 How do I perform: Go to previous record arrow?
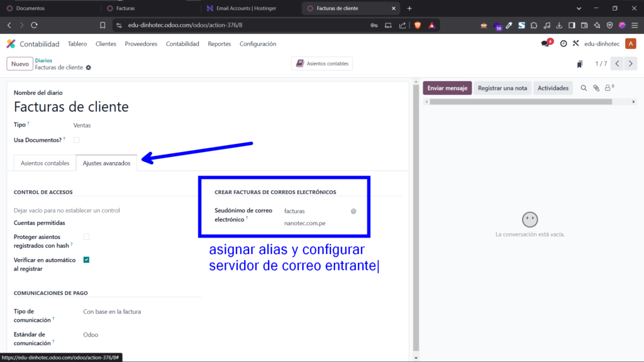(x=618, y=63)
